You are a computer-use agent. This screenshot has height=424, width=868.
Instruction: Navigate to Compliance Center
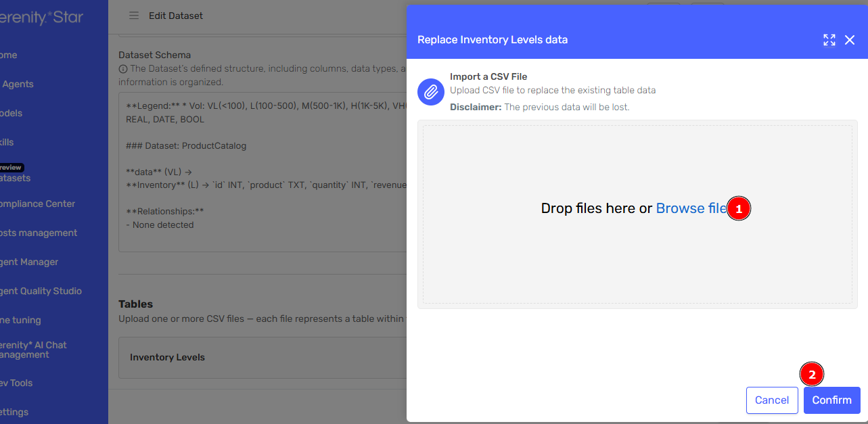(x=38, y=204)
